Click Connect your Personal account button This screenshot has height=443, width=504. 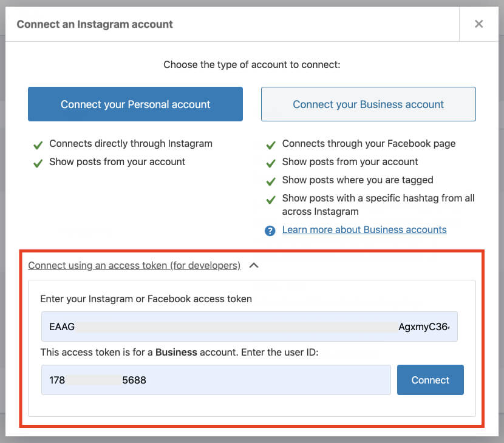point(135,104)
